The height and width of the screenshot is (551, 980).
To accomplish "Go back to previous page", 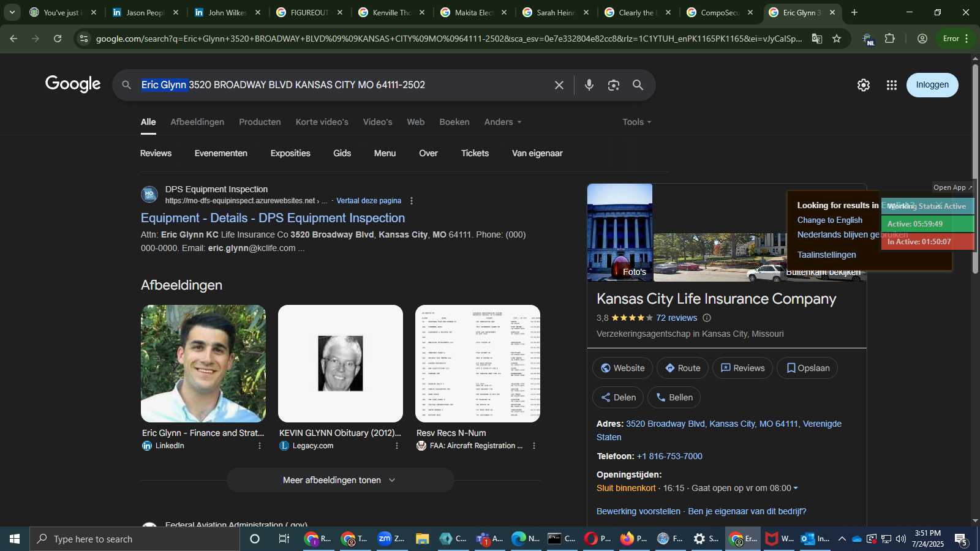I will pyautogui.click(x=13, y=39).
